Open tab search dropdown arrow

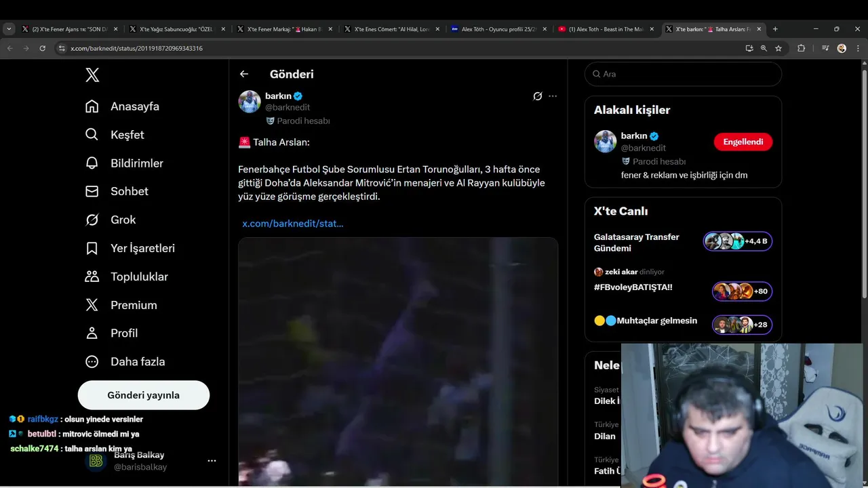click(x=9, y=29)
